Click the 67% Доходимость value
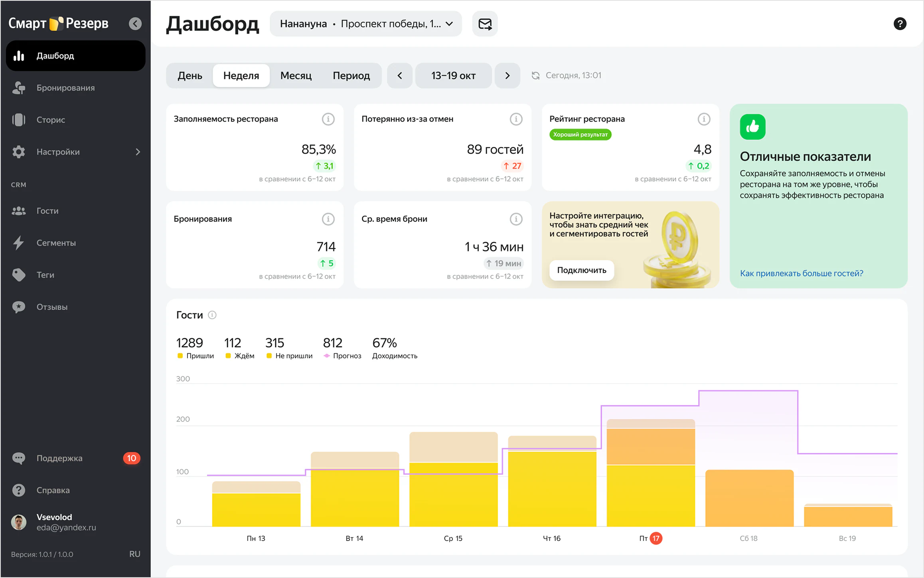This screenshot has height=578, width=924. click(x=385, y=343)
